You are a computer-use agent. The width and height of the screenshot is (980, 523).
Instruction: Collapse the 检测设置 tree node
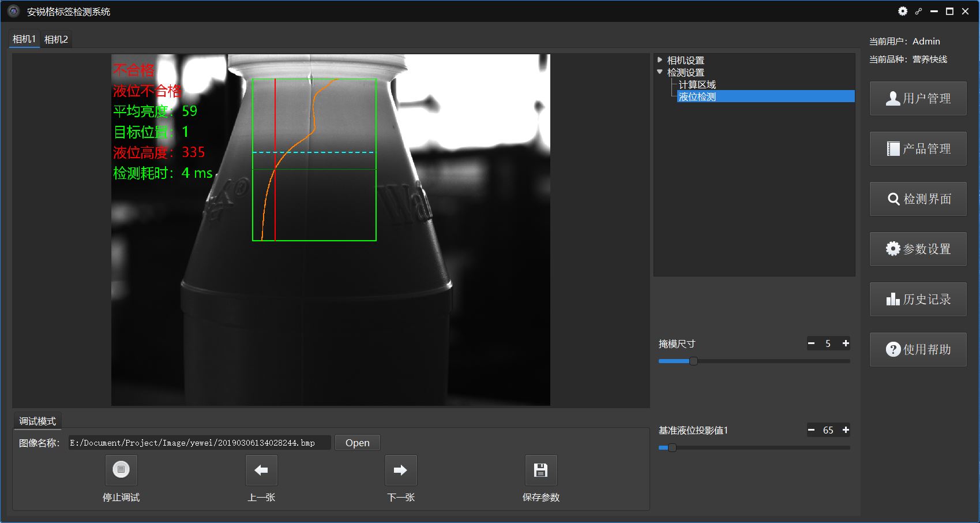660,72
